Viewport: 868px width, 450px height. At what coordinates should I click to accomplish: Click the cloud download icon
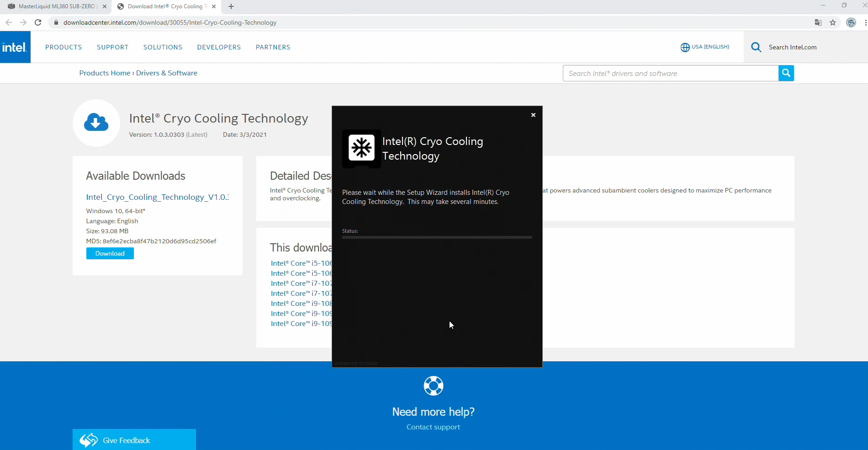pyautogui.click(x=96, y=123)
